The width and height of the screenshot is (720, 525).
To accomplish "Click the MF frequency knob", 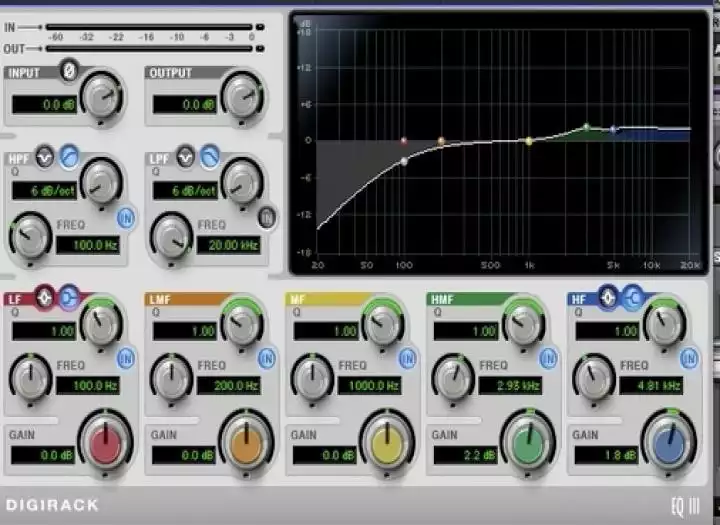I will click(x=312, y=378).
